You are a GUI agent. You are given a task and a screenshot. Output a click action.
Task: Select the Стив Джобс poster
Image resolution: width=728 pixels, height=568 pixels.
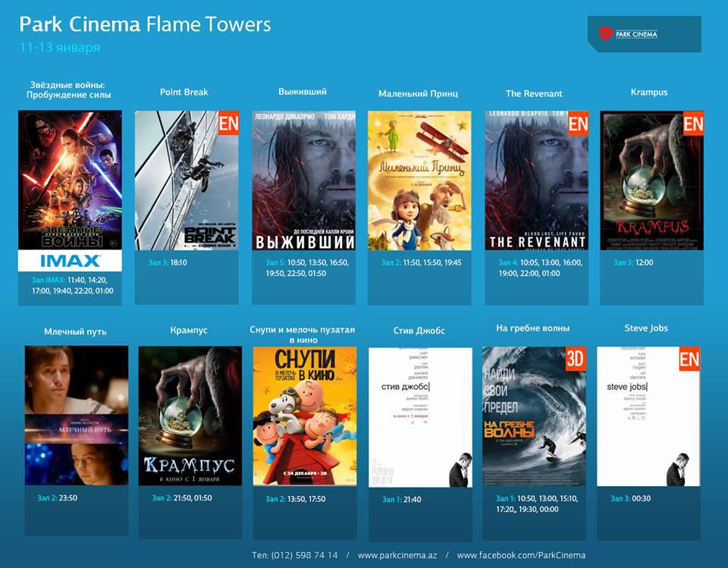point(420,417)
